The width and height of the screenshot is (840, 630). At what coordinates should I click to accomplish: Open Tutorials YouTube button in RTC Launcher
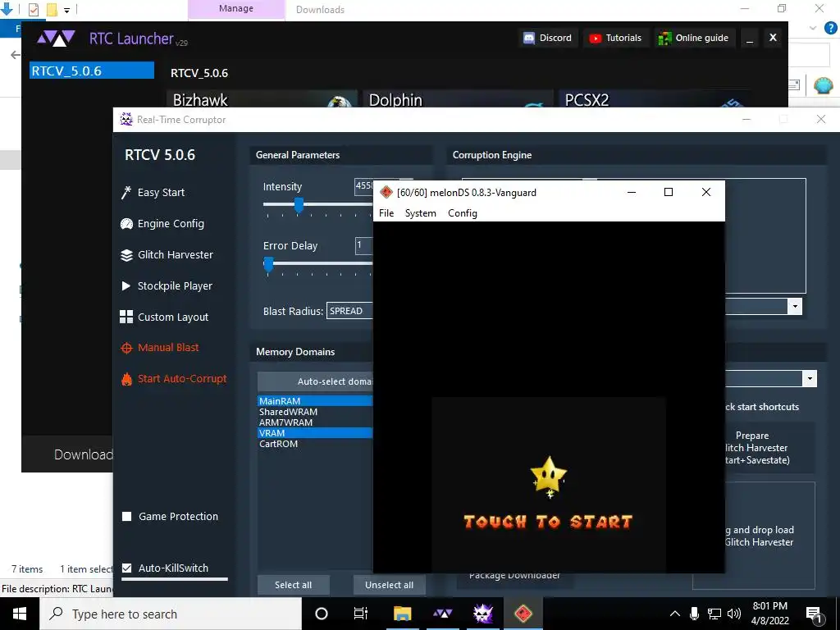615,38
